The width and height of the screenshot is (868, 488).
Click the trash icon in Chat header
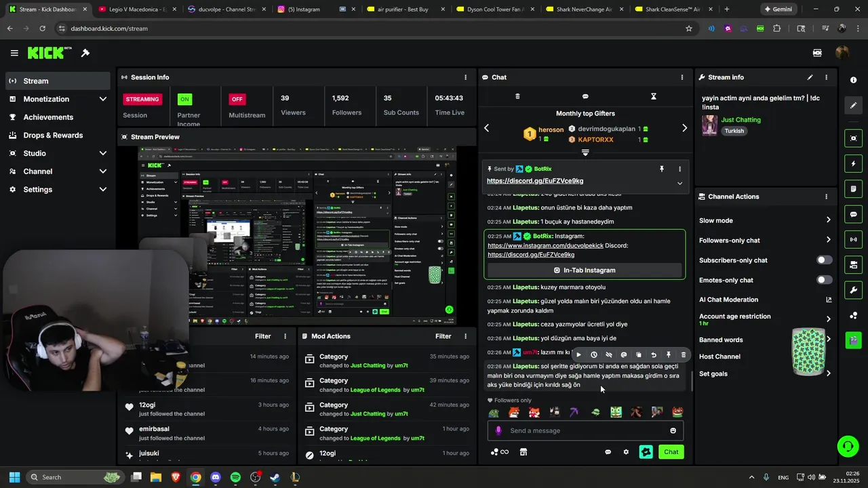coord(517,96)
